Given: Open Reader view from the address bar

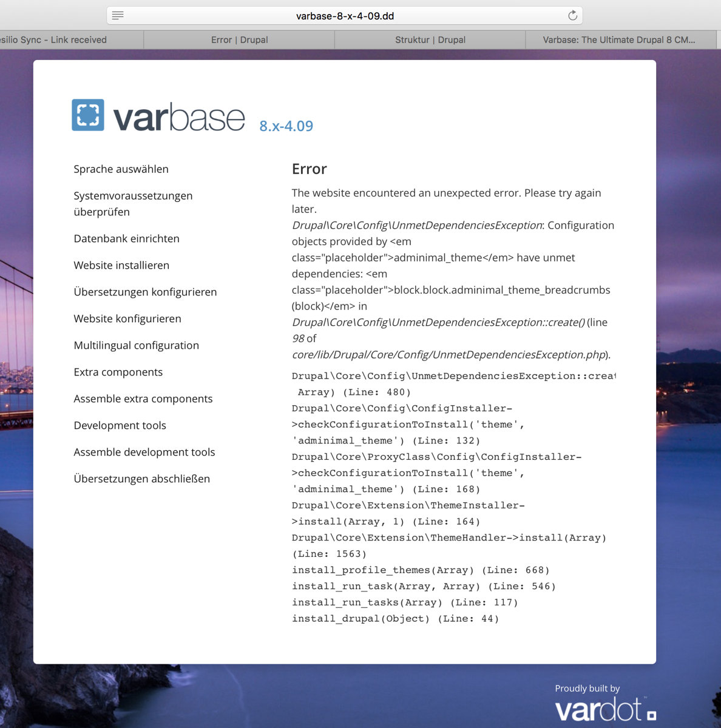Looking at the screenshot, I should click(118, 15).
